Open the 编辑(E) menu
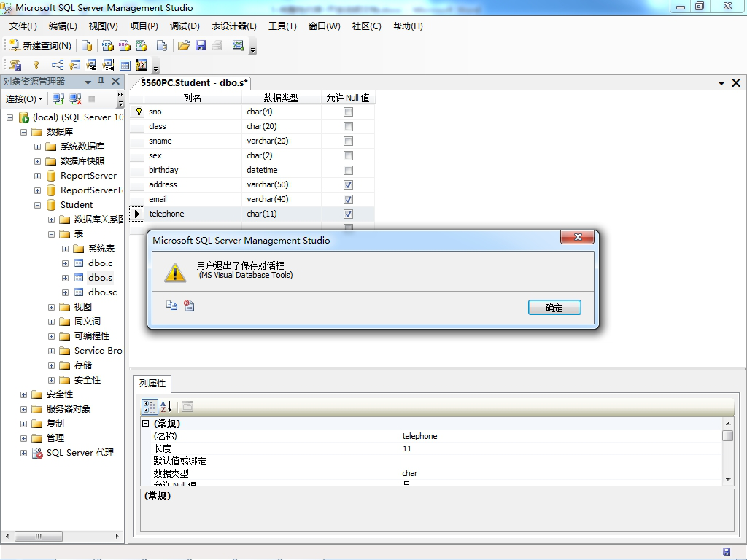 [x=63, y=26]
